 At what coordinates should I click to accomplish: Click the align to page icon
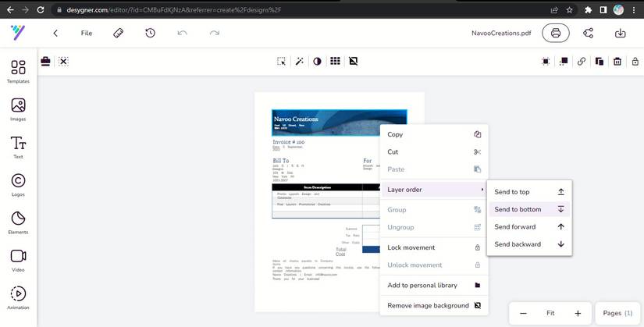tap(546, 62)
